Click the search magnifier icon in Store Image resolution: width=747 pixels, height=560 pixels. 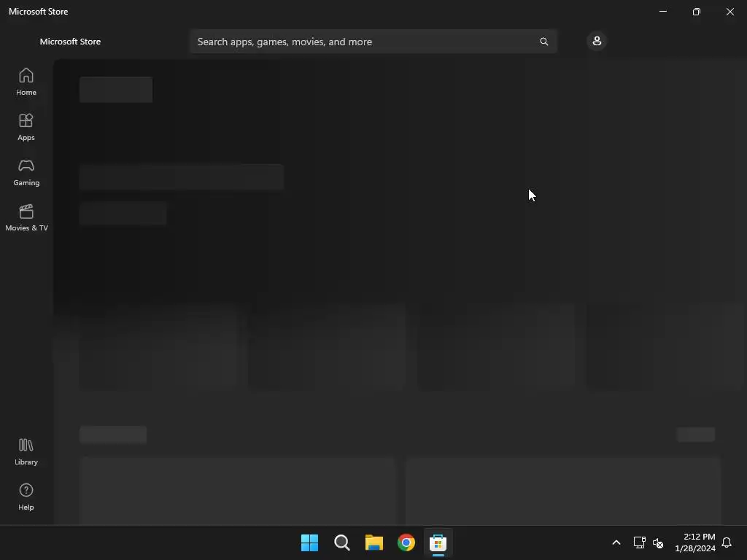pos(543,42)
